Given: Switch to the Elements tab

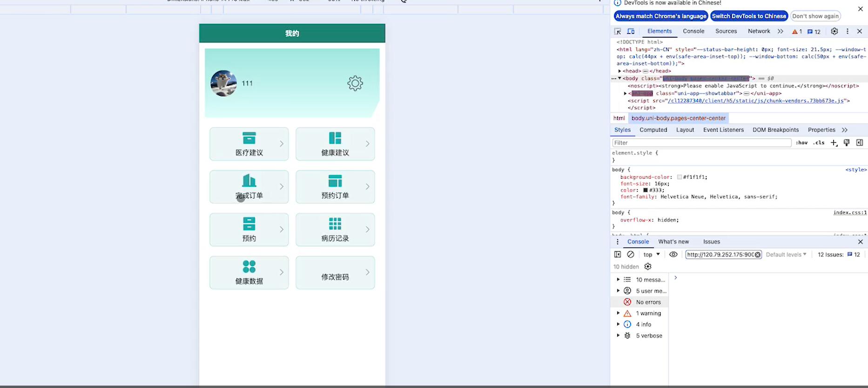Looking at the screenshot, I should click(x=659, y=31).
